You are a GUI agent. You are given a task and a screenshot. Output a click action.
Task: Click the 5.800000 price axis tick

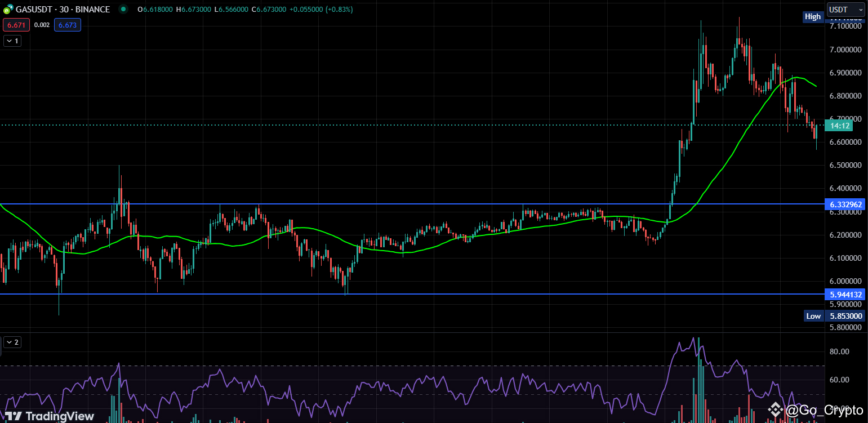[x=845, y=327]
